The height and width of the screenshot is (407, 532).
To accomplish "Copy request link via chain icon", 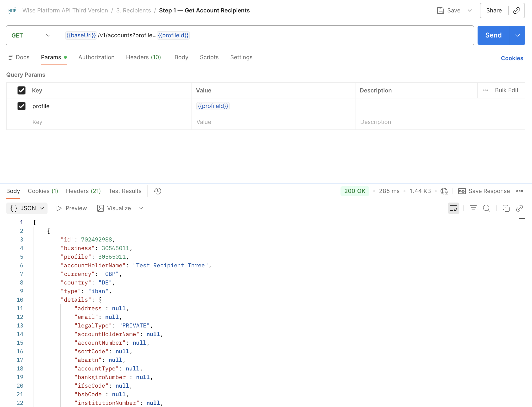I will coord(516,11).
